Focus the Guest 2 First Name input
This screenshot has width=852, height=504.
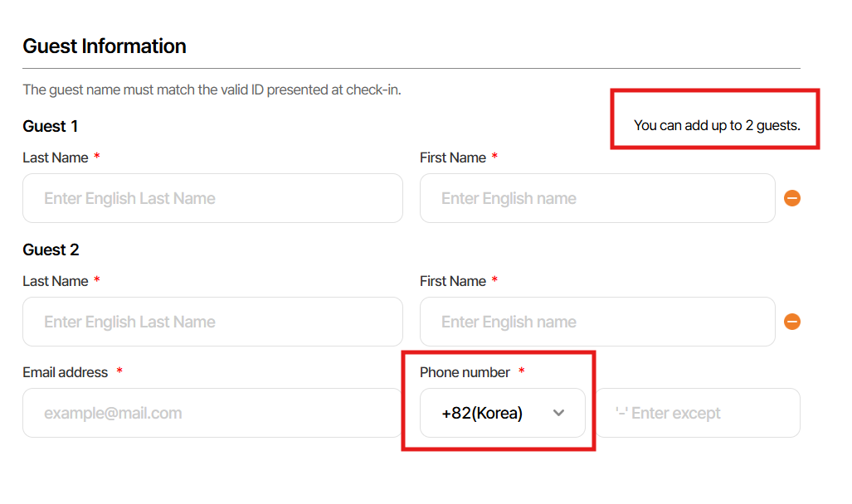(x=597, y=322)
